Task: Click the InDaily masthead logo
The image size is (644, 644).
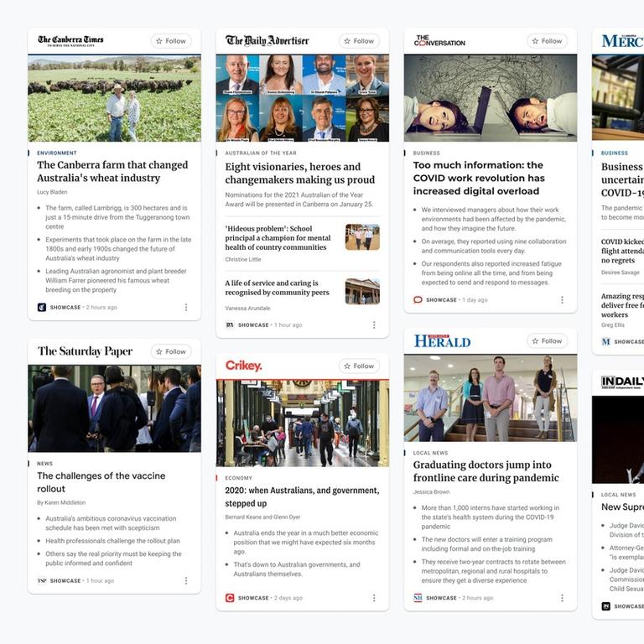Action: (623, 382)
